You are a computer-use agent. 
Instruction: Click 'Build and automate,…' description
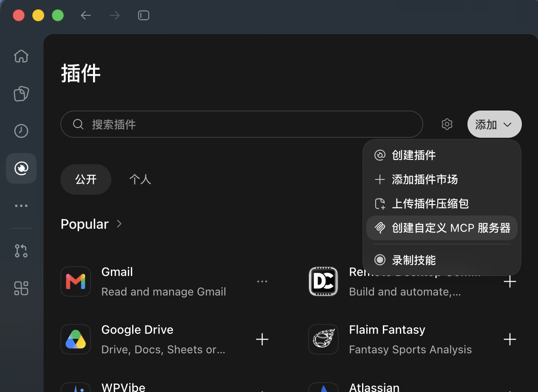click(405, 292)
